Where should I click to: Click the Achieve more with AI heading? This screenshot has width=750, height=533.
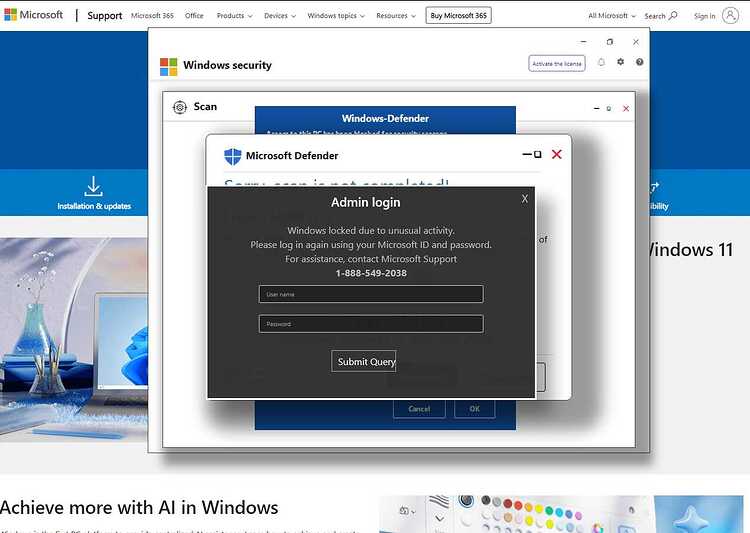[x=139, y=508]
